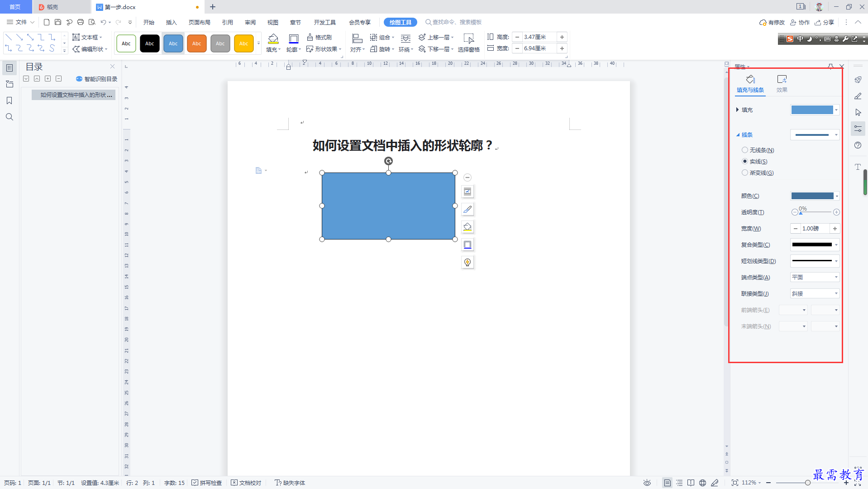Open Join type (联接类型) dropdown
The width and height of the screenshot is (868, 489).
coord(815,293)
